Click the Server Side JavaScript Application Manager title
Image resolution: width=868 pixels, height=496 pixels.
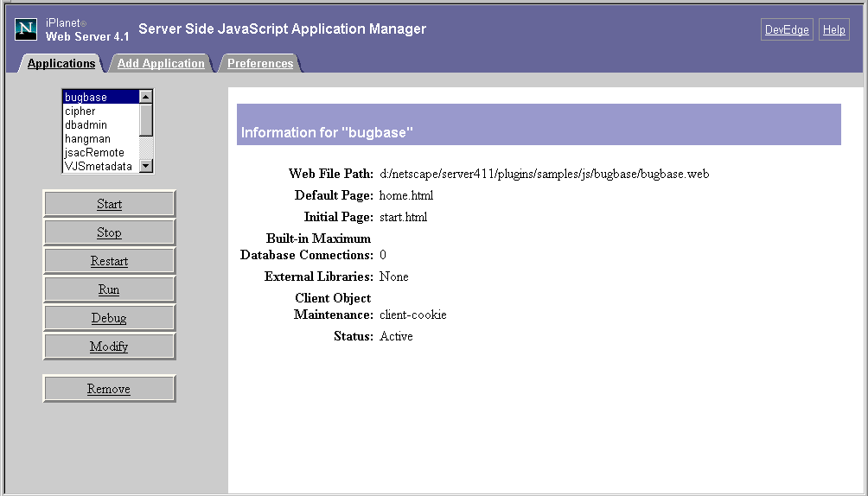[283, 29]
